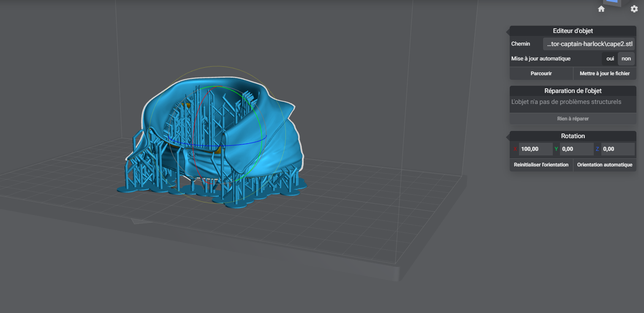Click text "L'objet n'a pas de problèmes structurels"
Screen dimensions: 644x313
tap(566, 102)
